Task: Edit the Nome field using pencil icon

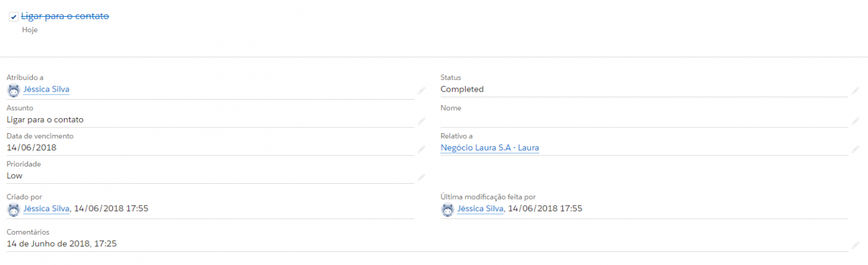Action: pos(856,120)
